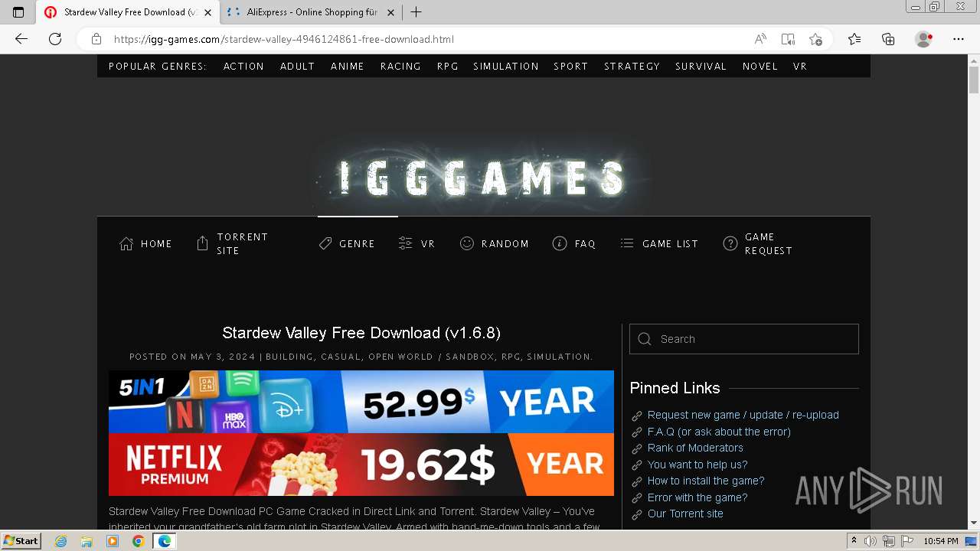Open FAQ nav item with info icon
Screen dimensions: 980x551
574,244
